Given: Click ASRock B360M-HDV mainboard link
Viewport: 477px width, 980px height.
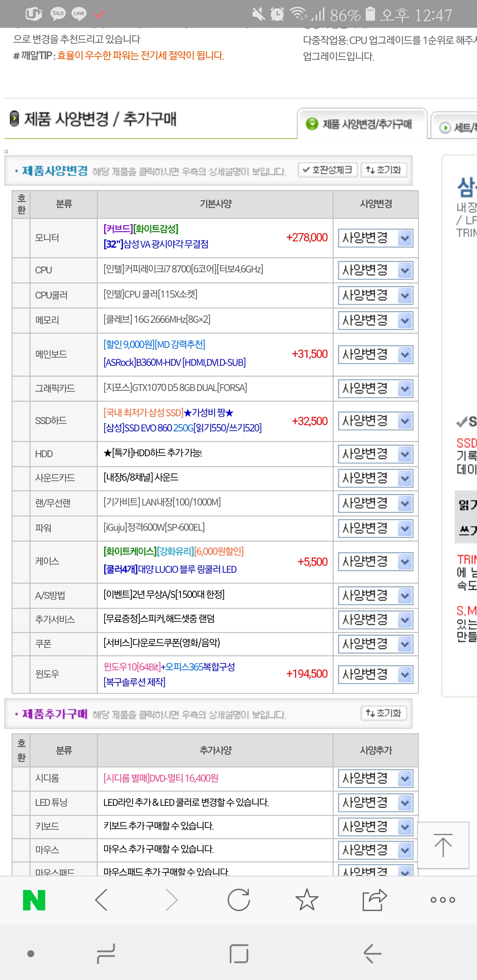Looking at the screenshot, I should point(174,362).
